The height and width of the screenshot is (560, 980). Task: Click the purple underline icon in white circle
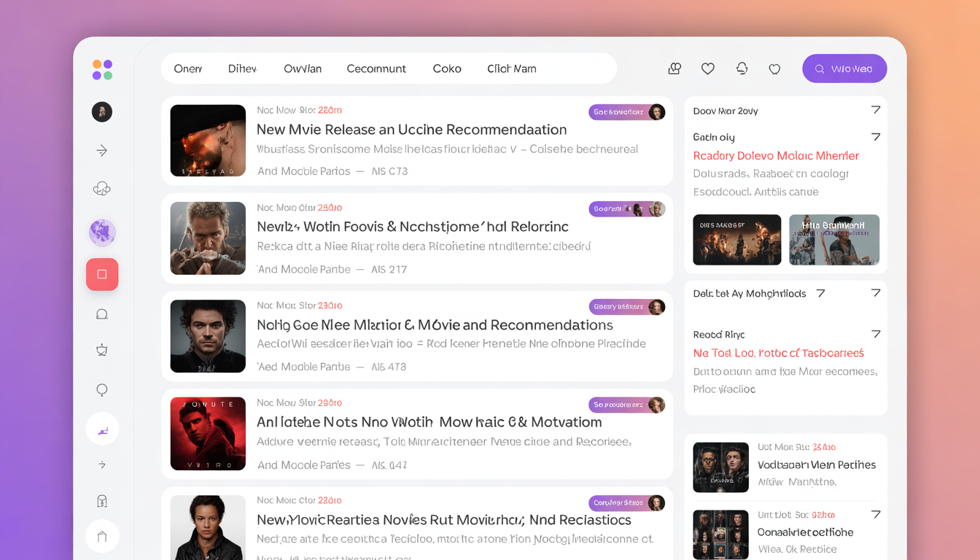[x=102, y=429]
